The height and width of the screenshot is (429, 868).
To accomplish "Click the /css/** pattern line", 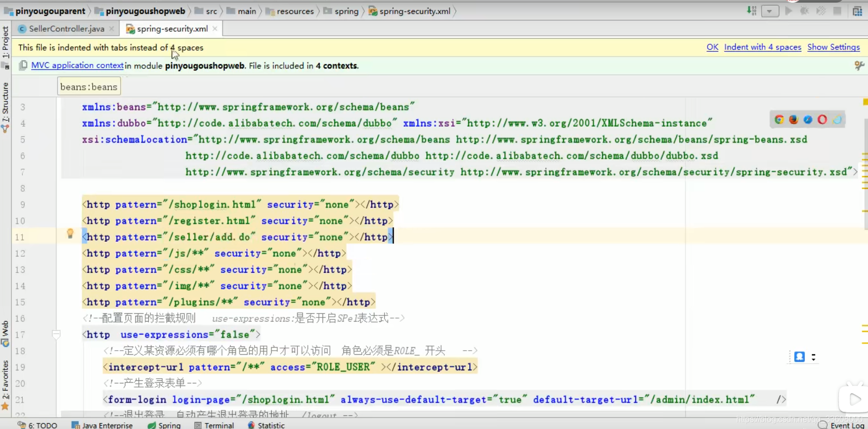I will coord(217,270).
